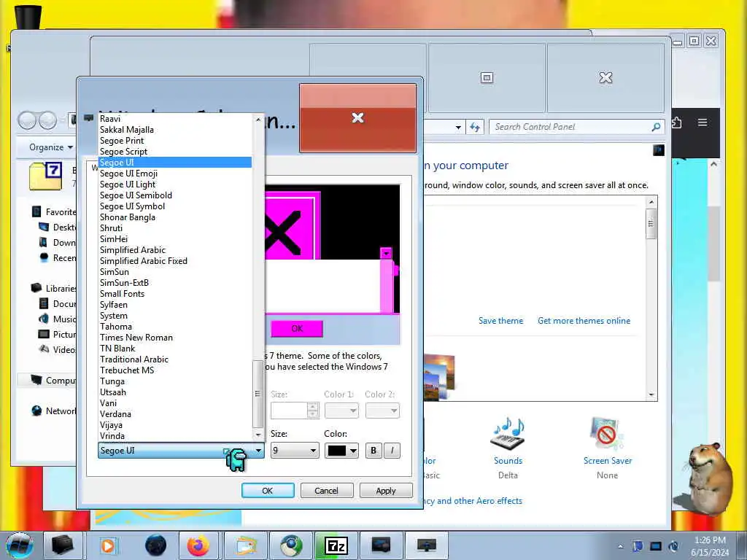This screenshot has height=560, width=747.
Task: Toggle italic font button
Action: pos(392,451)
